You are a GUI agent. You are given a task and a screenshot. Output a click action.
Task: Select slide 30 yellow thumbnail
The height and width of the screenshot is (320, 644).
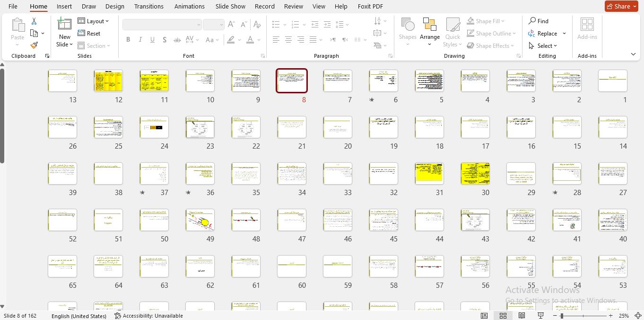tap(475, 174)
